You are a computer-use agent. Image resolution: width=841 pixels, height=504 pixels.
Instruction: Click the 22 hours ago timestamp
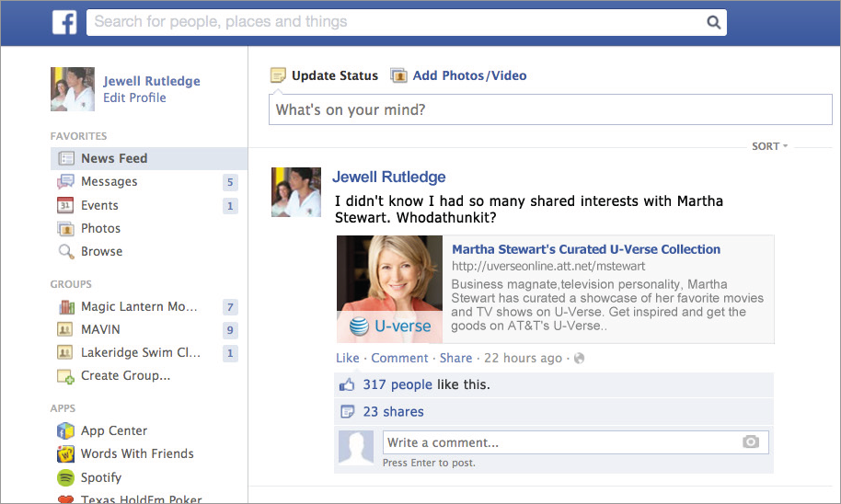[x=523, y=358]
